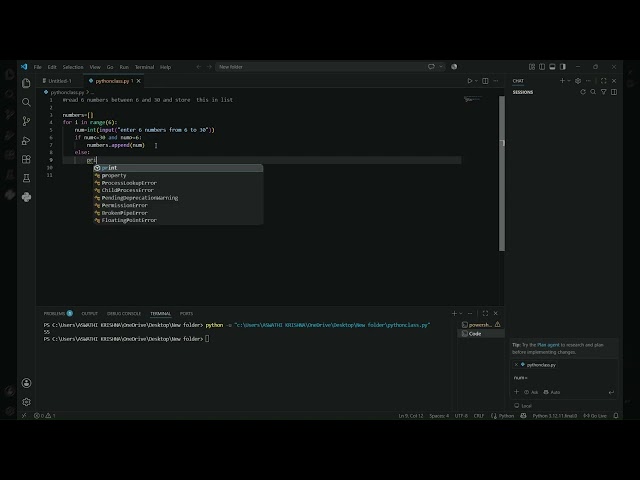This screenshot has width=640, height=480.
Task: Switch to the Untitled-1 tab
Action: pyautogui.click(x=60, y=81)
